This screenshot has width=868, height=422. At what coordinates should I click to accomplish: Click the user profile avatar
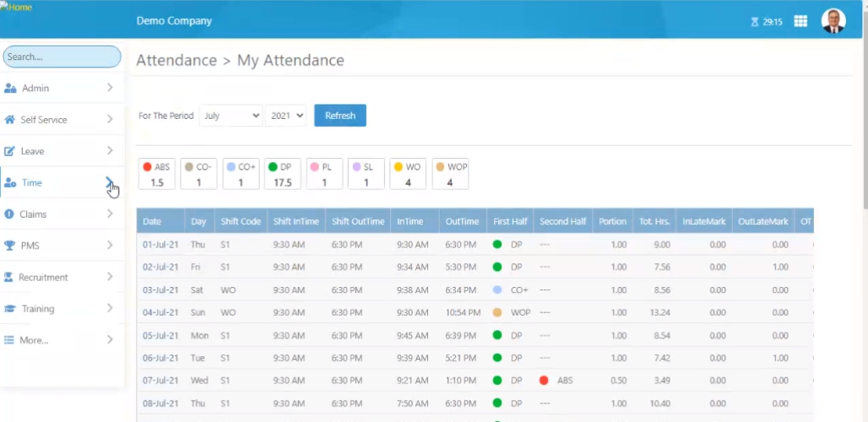click(833, 21)
